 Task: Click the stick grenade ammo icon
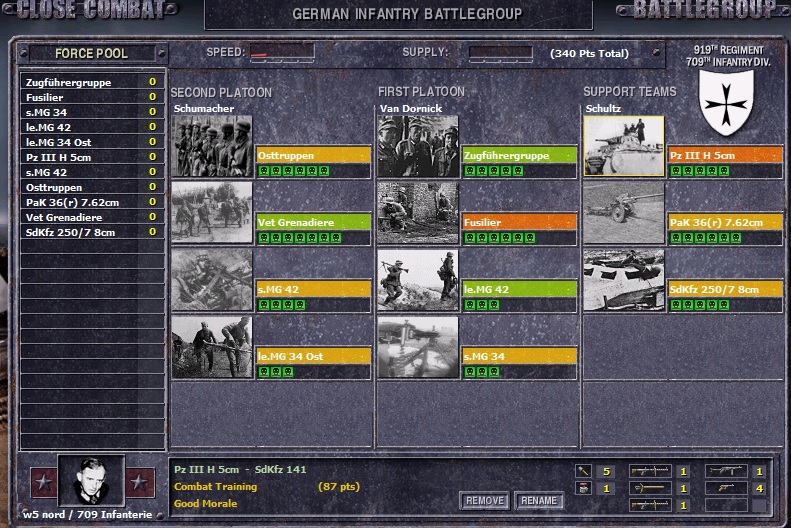[583, 472]
